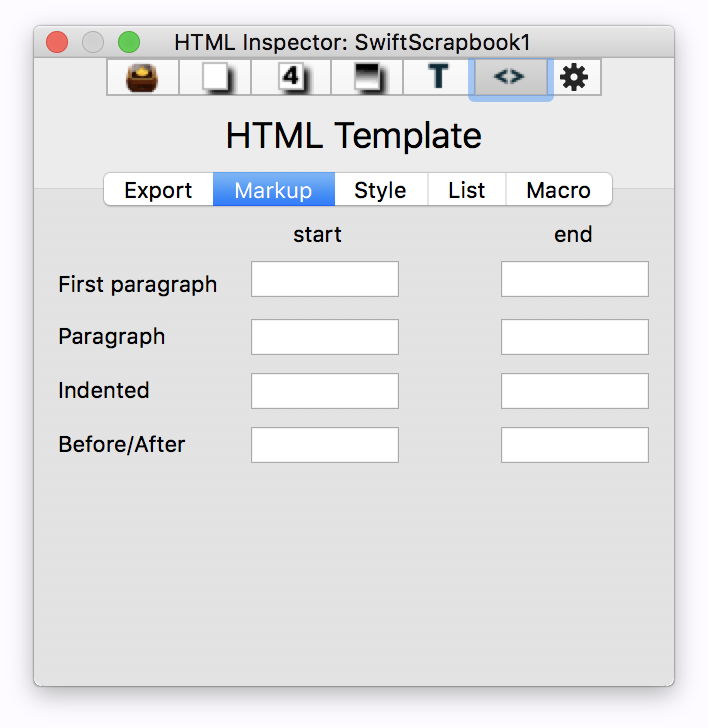Select the HTML angle brackets inspector icon
The height and width of the screenshot is (728, 708).
tap(509, 77)
